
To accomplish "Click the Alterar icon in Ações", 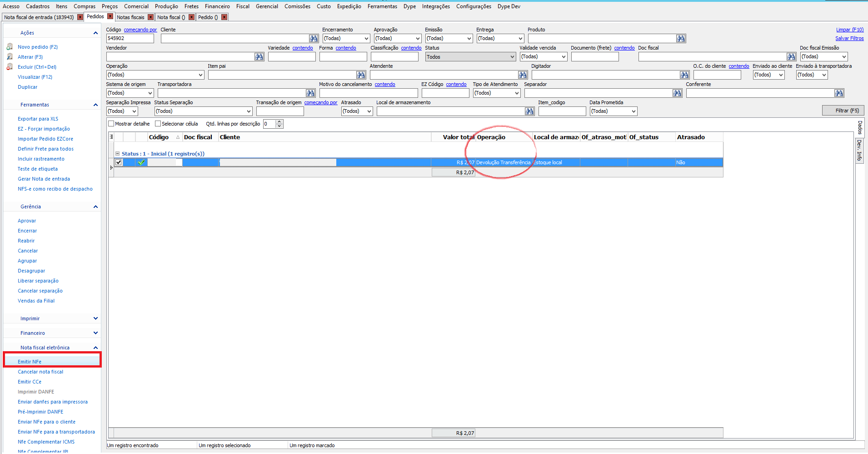I will (x=10, y=57).
